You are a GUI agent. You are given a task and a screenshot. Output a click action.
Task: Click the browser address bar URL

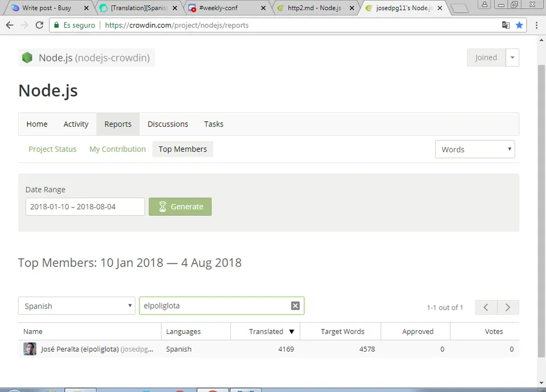(x=177, y=25)
